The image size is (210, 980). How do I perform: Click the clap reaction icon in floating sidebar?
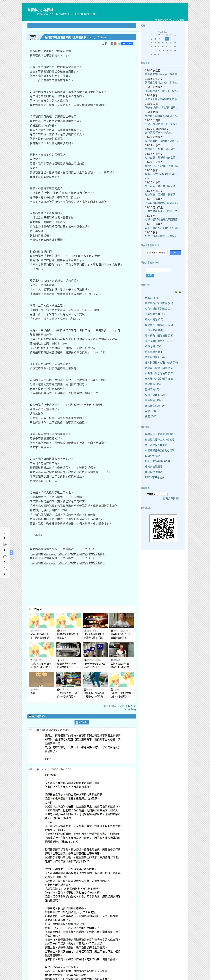click(5, 544)
